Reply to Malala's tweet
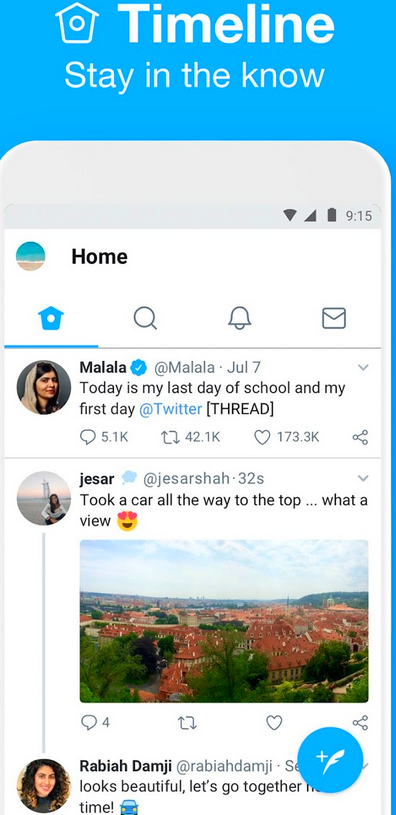Screen dimensions: 396x815 [x=104, y=437]
